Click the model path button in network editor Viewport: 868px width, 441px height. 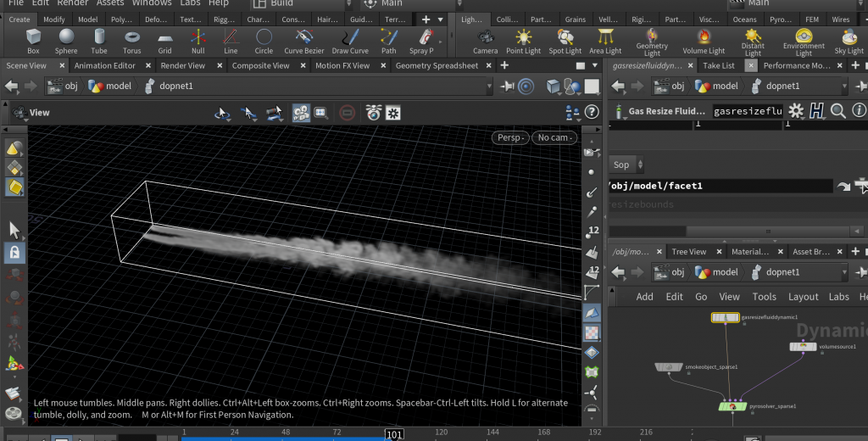[x=717, y=272]
